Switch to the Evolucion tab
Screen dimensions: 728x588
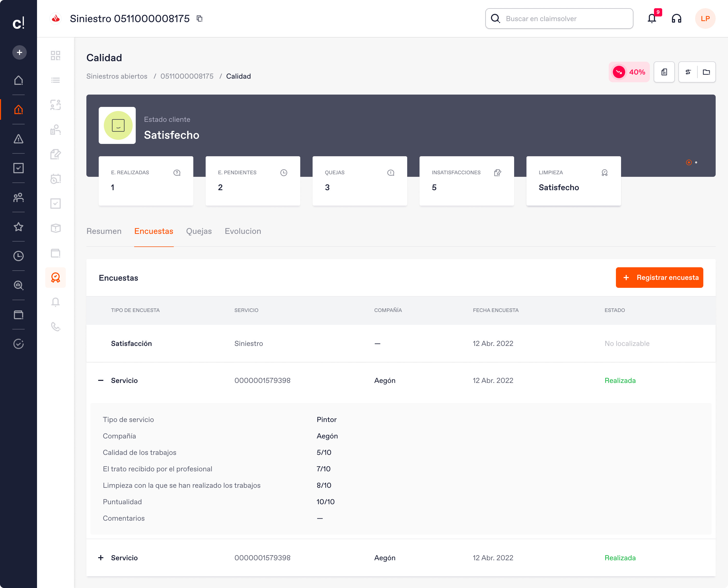(x=243, y=231)
